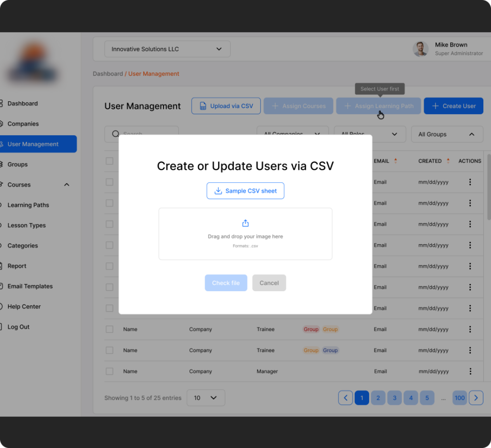Open Email Templates in the sidebar

click(30, 286)
